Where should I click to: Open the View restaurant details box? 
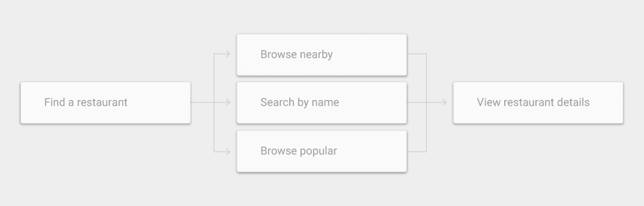[x=538, y=102]
